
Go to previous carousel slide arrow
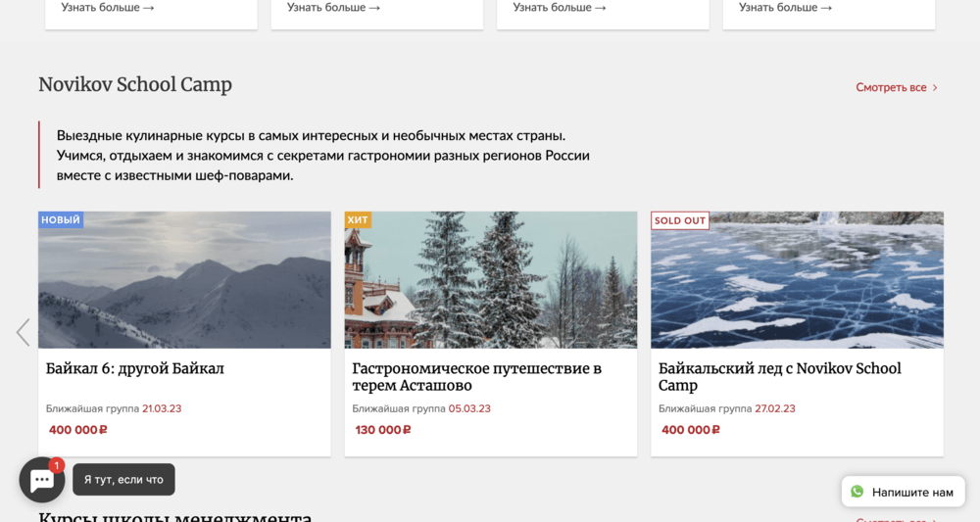(x=24, y=332)
